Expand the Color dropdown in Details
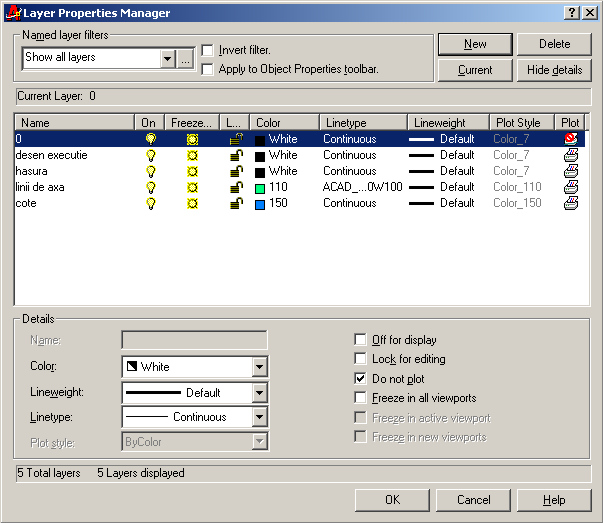Viewport: 603px width, 523px height. point(260,366)
